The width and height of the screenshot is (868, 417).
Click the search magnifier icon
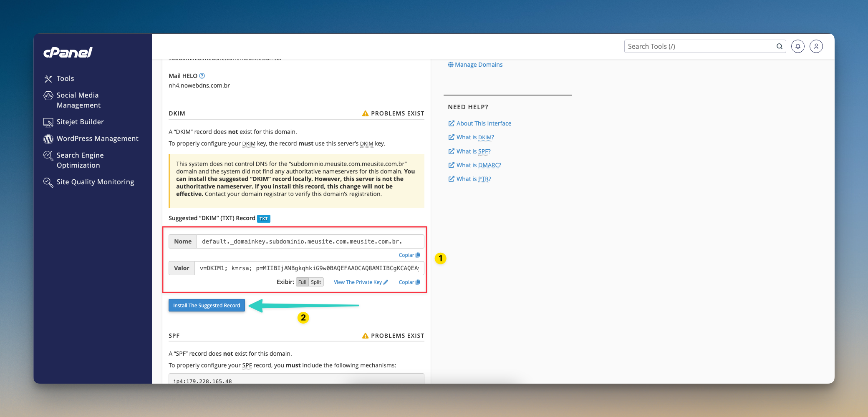tap(779, 46)
